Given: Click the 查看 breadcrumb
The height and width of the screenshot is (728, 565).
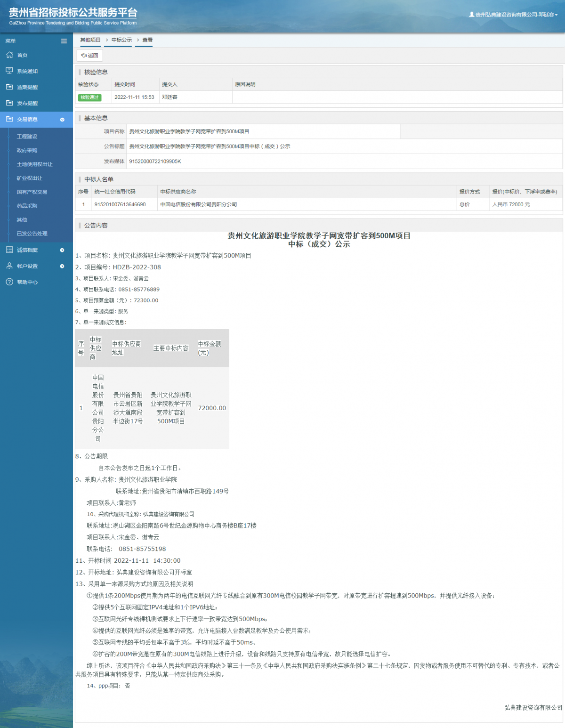Looking at the screenshot, I should coord(147,40).
